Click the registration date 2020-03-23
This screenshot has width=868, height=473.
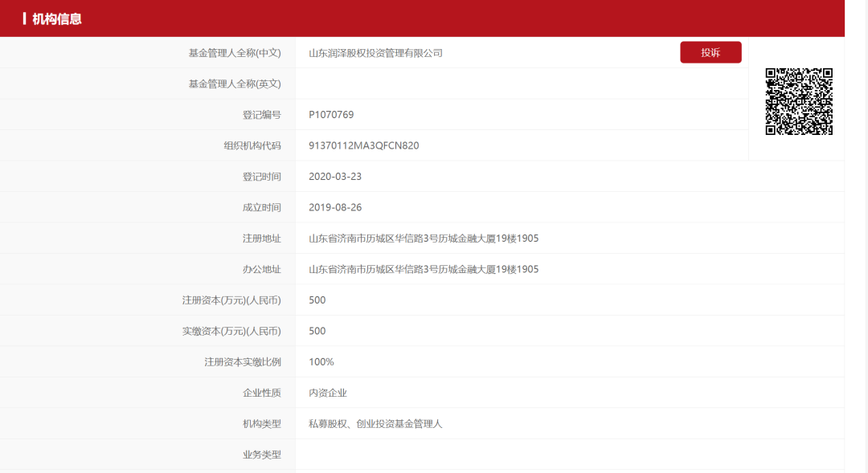pos(335,177)
